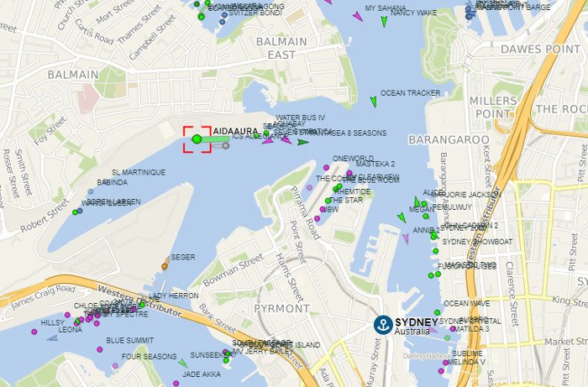
Task: Select the ONEWORLD purple vessel dot
Action: (326, 167)
